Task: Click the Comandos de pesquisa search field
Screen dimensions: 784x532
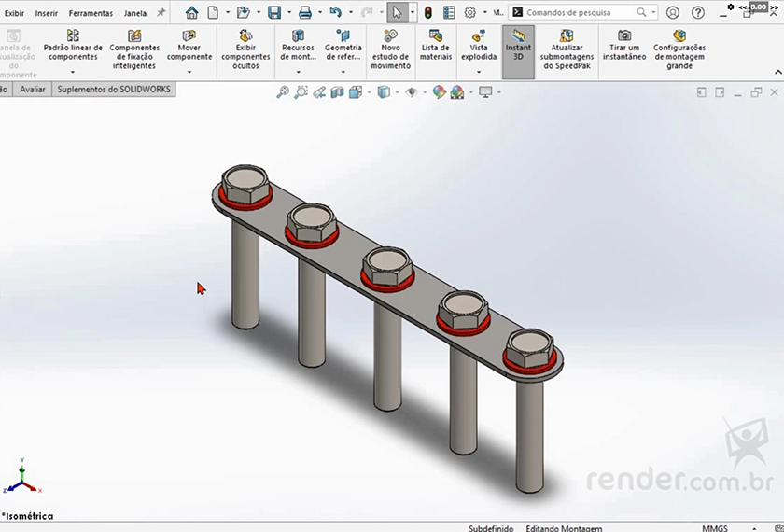Action: click(579, 13)
